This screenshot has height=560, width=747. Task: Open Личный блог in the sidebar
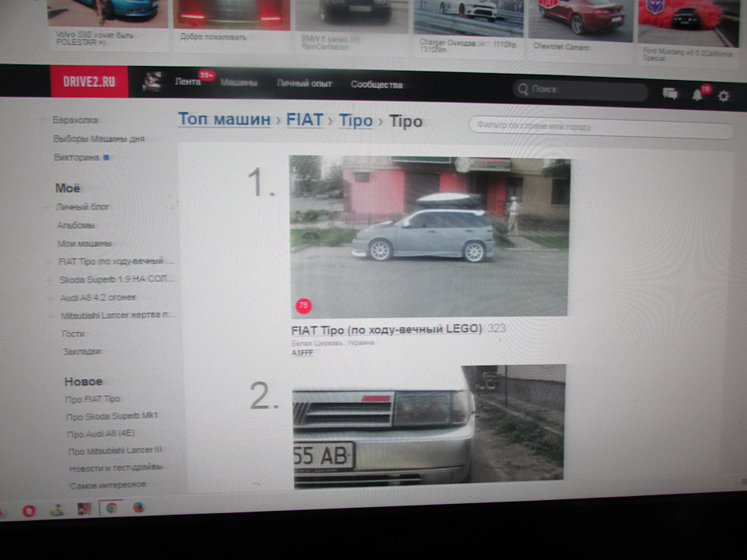point(82,207)
